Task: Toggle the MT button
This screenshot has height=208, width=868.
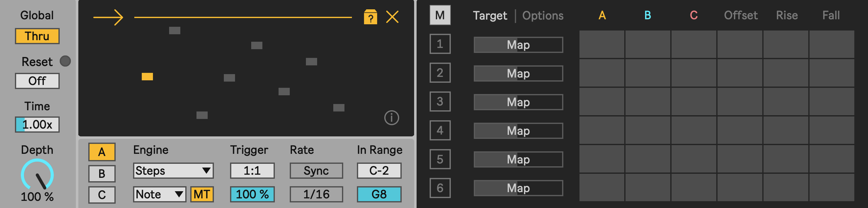Action: [x=202, y=194]
